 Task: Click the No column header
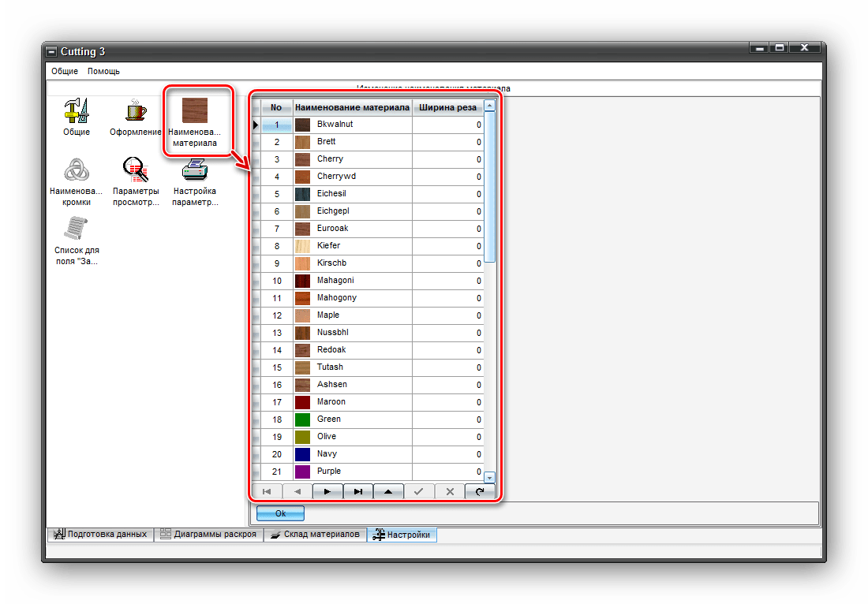tap(276, 107)
